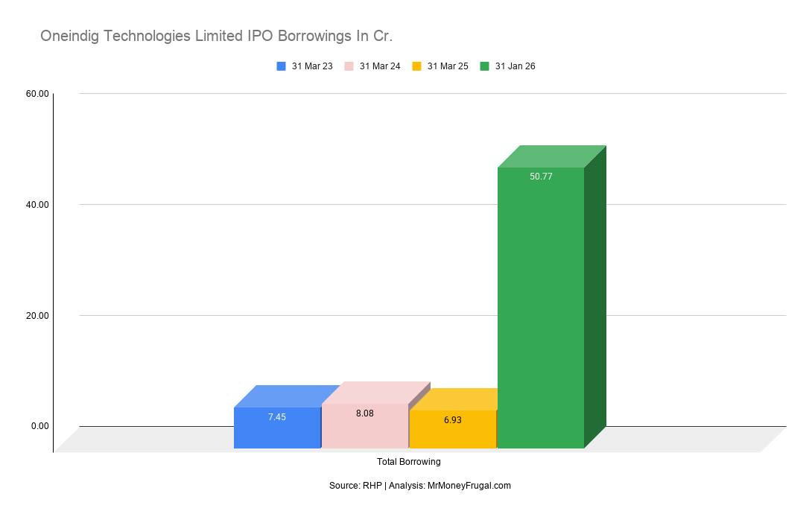This screenshot has height=517, width=812.
Task: Click the 20.00 y-axis label
Action: coord(37,315)
